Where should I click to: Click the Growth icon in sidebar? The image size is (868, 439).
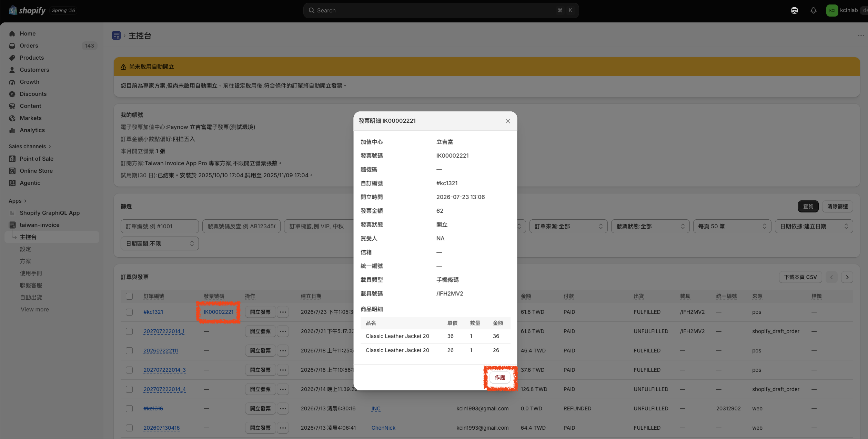12,82
